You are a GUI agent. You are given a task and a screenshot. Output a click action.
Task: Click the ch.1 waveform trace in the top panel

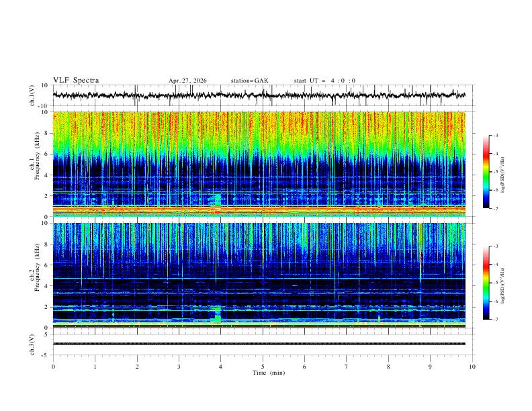point(259,95)
